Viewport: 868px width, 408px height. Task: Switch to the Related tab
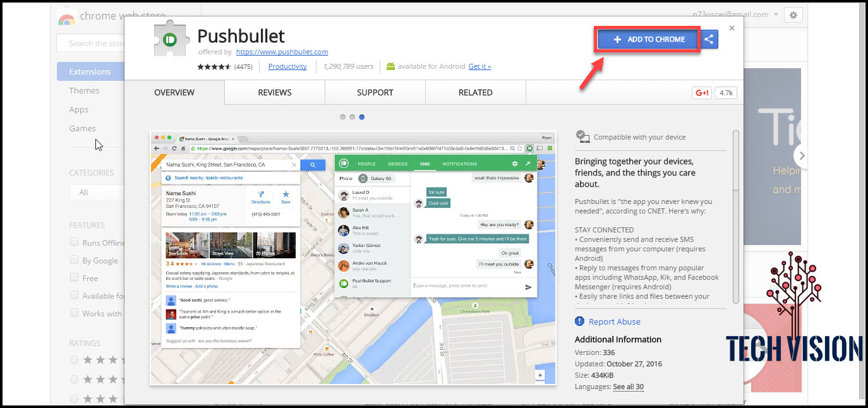click(x=476, y=92)
